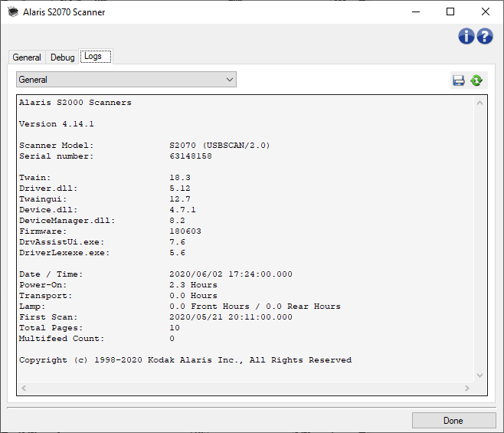Click scanner model value 'S2070 (USBSCAN/2.0)'

click(220, 146)
